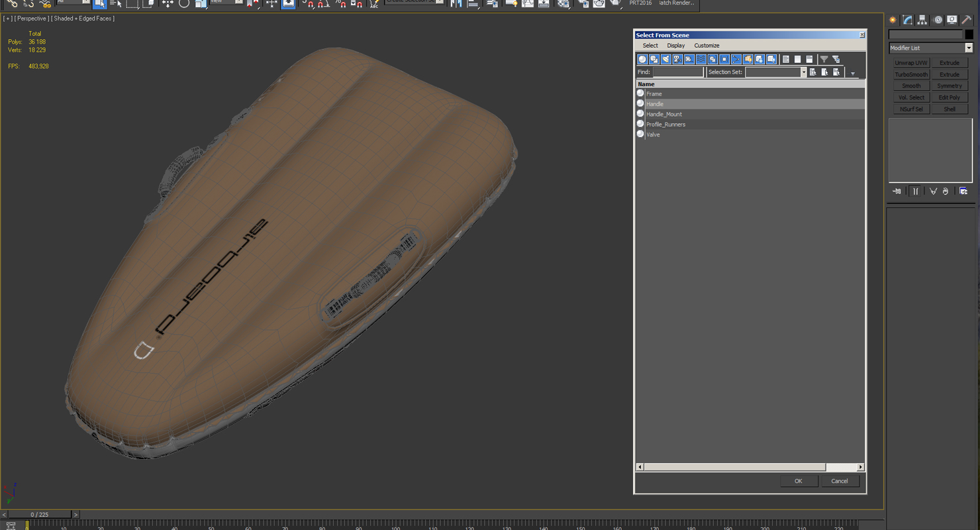
Task: Click third selection set icon after dropdown
Action: click(837, 72)
